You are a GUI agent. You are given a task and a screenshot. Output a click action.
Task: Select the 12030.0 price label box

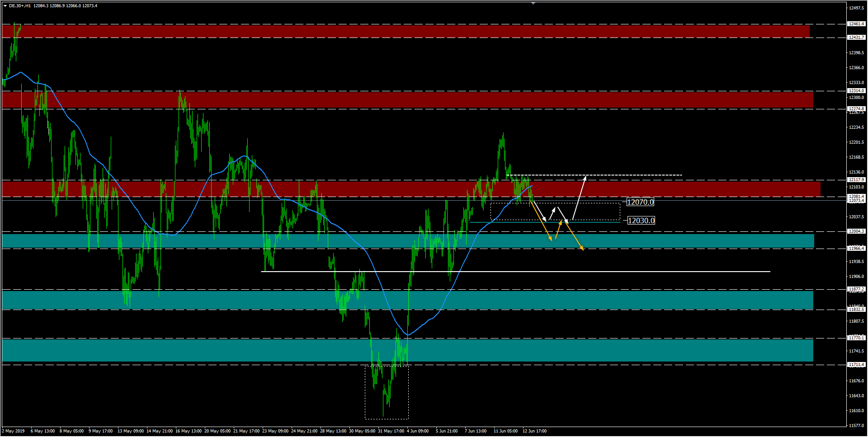point(641,221)
